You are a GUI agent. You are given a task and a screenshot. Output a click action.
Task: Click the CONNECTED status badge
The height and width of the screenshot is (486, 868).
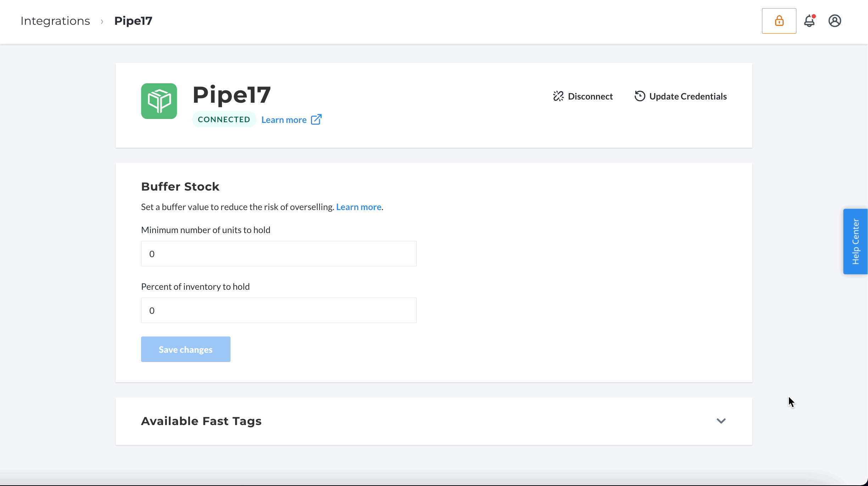[x=224, y=119]
